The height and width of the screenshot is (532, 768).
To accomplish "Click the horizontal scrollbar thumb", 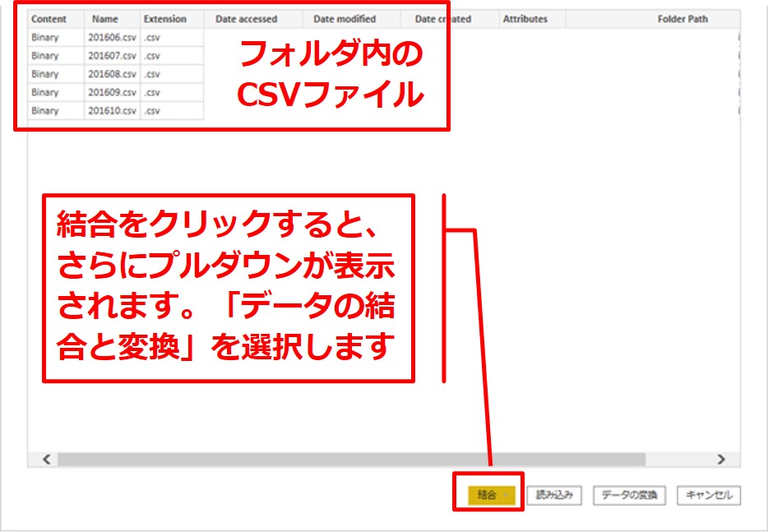I will point(351,459).
